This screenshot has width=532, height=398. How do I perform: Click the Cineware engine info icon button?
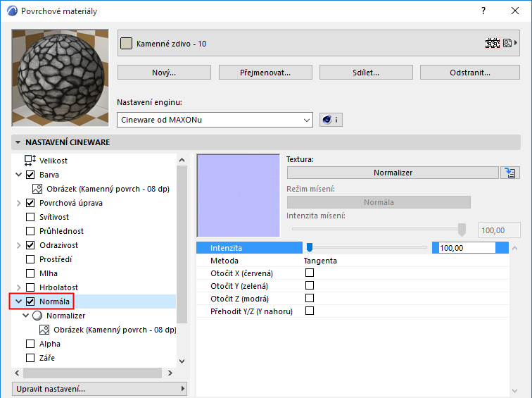(x=331, y=120)
